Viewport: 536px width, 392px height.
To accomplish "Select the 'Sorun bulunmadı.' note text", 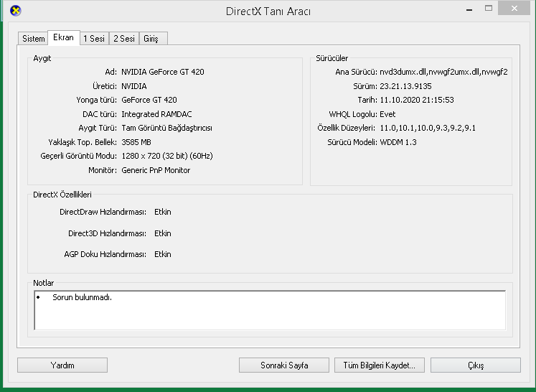I will coord(82,297).
